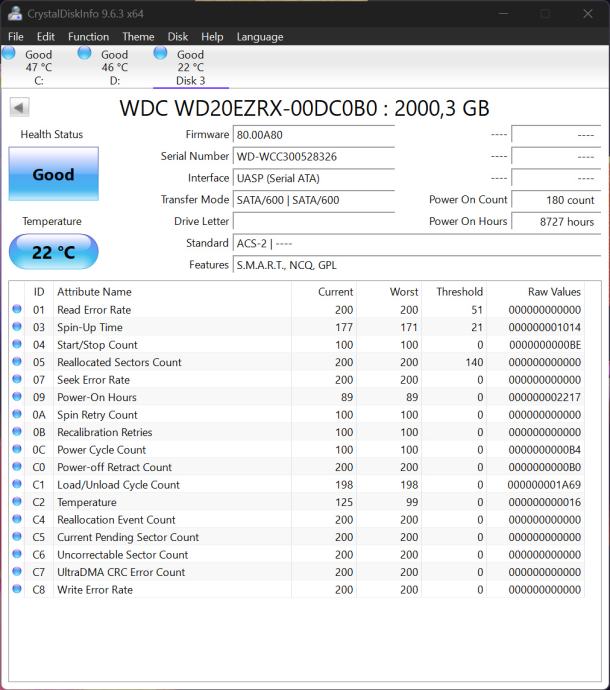Click the status dot for the C2 Temperature row
The image size is (610, 690).
click(x=17, y=502)
